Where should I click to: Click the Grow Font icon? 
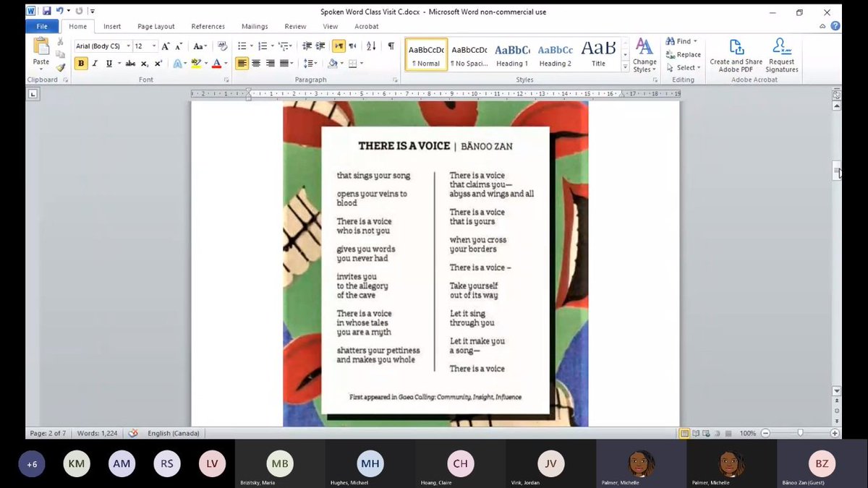click(x=166, y=46)
